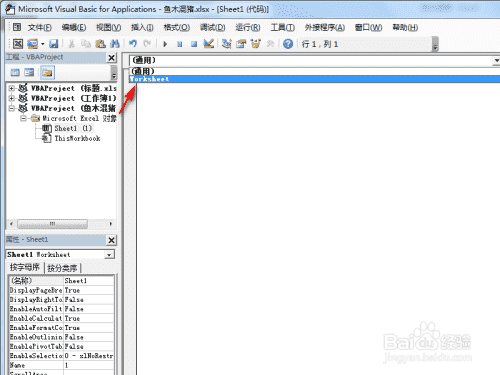Open the 工具(T) menu
The width and height of the screenshot is (500, 375).
tap(283, 27)
